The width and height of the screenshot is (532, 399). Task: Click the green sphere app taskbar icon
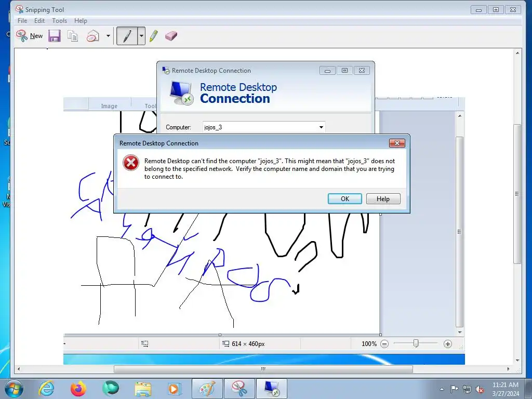pyautogui.click(x=111, y=389)
